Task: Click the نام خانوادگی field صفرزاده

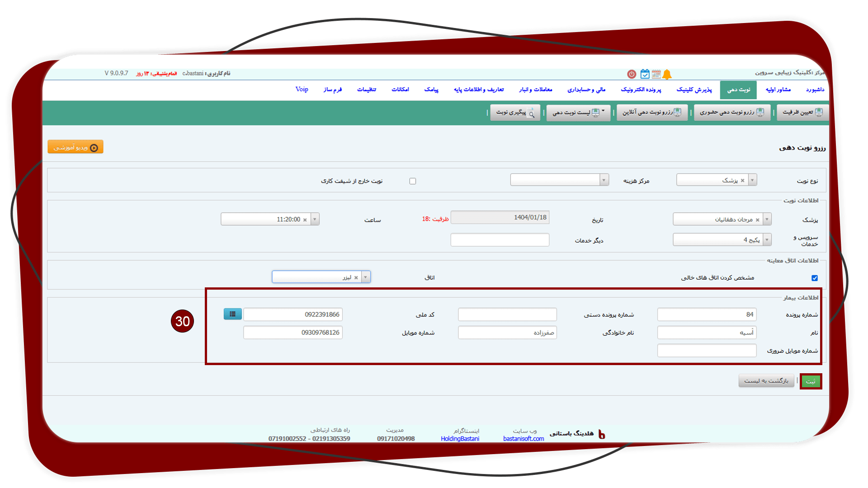Action: tap(507, 333)
